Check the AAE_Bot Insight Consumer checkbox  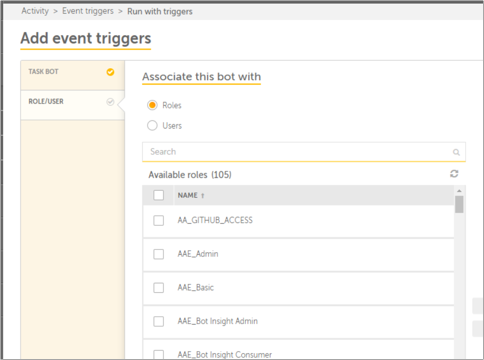pos(159,354)
